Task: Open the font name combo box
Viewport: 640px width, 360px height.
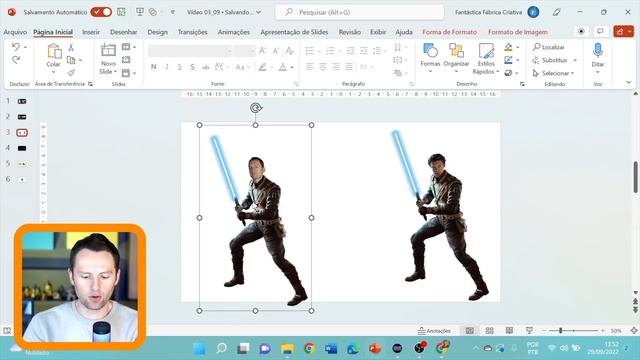Action: (190, 51)
